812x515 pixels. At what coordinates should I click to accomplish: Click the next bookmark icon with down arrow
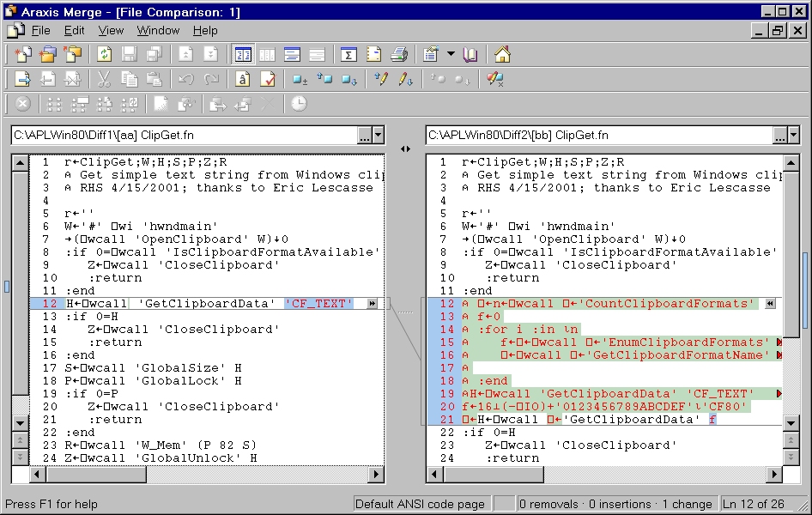pyautogui.click(x=349, y=79)
